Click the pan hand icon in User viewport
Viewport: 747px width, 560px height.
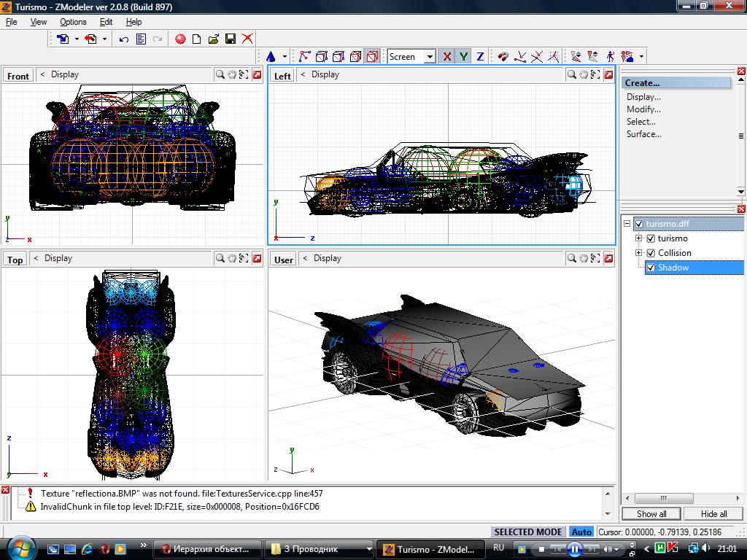click(584, 258)
